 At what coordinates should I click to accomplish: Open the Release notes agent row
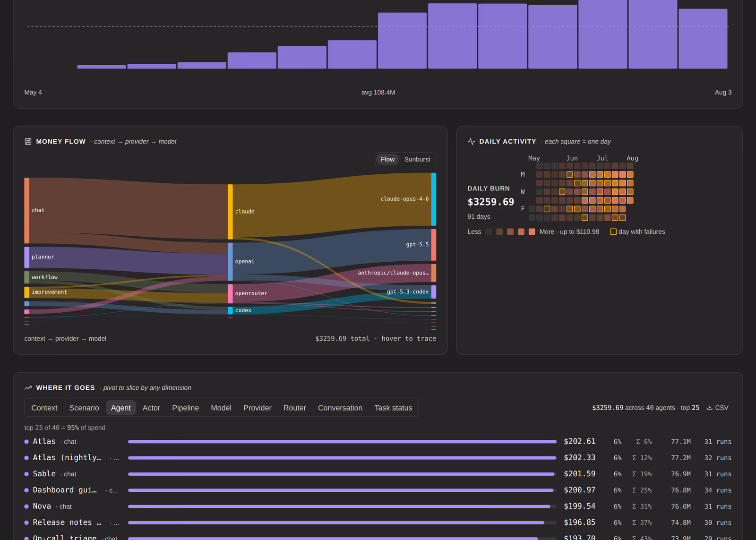point(378,523)
